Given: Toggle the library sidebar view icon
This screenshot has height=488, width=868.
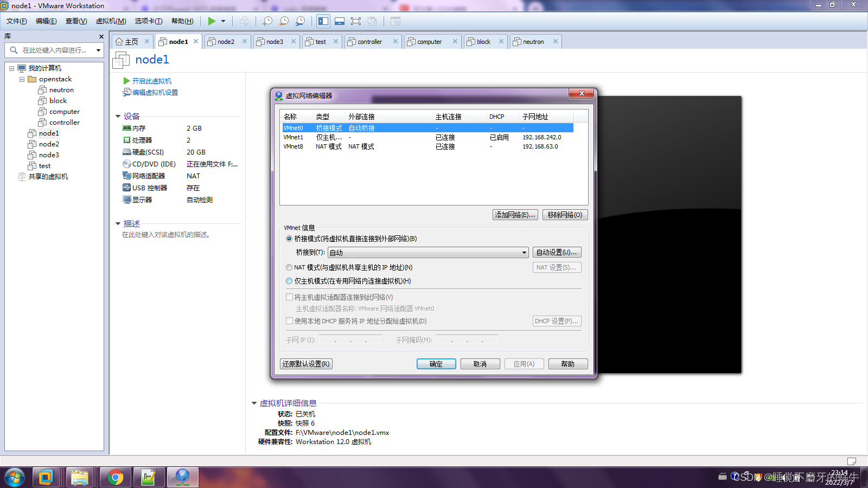Looking at the screenshot, I should click(x=323, y=21).
